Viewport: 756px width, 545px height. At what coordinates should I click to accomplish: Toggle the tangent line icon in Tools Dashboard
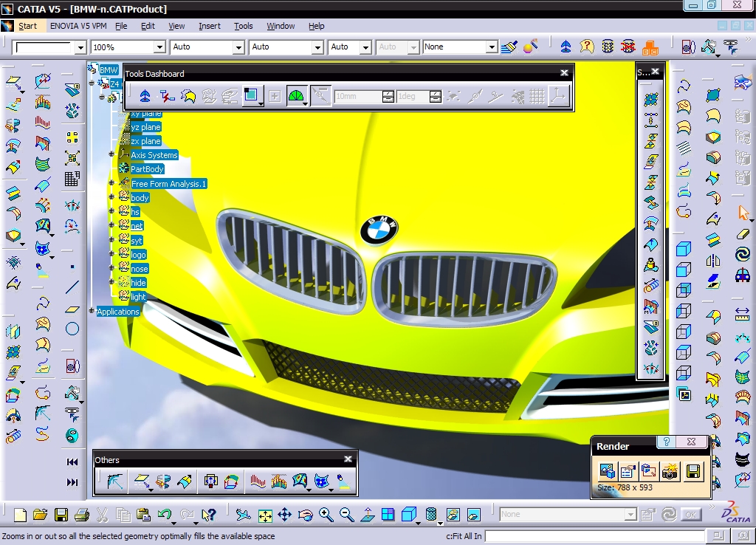(x=495, y=96)
